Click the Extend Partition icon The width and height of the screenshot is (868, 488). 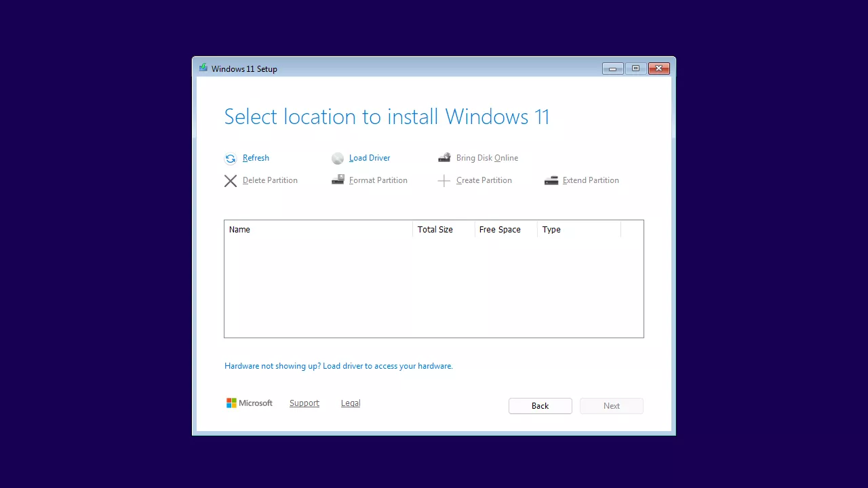pyautogui.click(x=551, y=180)
